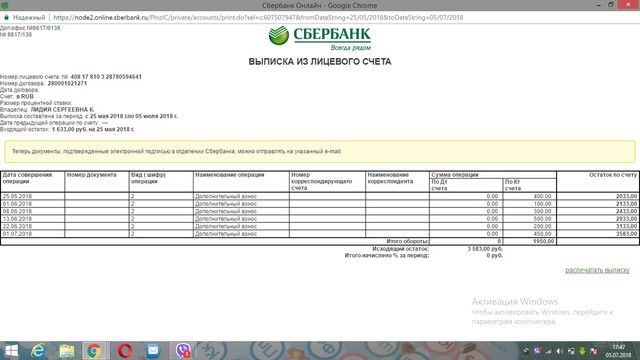Image resolution: width=640 pixels, height=360 pixels.
Task: Click the green download arrow tray icon
Action: point(582,351)
